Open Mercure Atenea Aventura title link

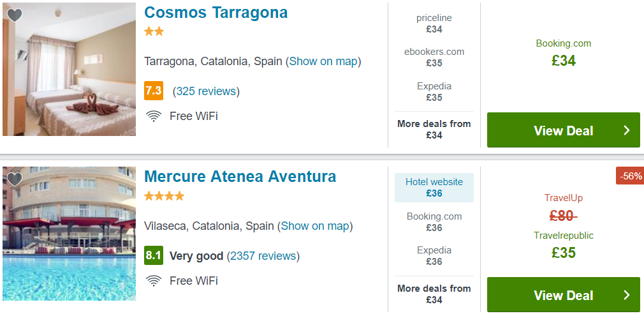click(240, 177)
